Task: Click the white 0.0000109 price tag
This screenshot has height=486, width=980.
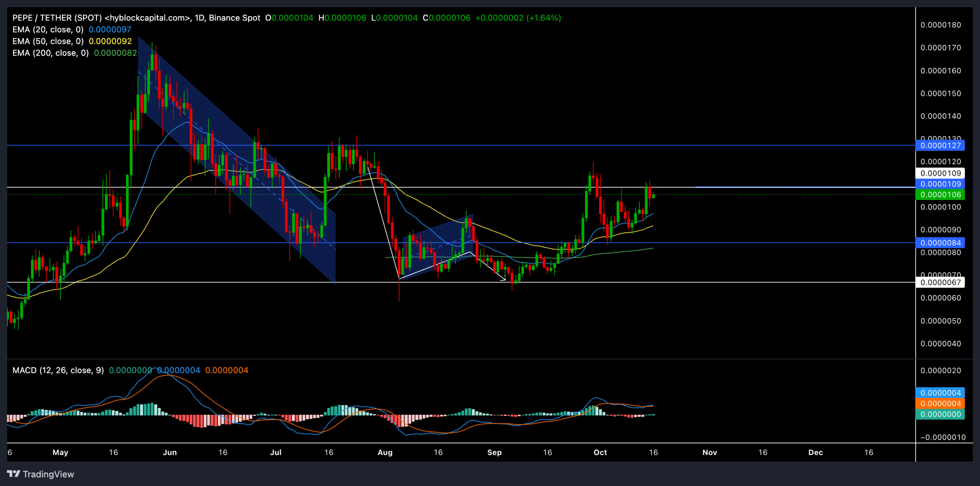Action: (x=940, y=173)
